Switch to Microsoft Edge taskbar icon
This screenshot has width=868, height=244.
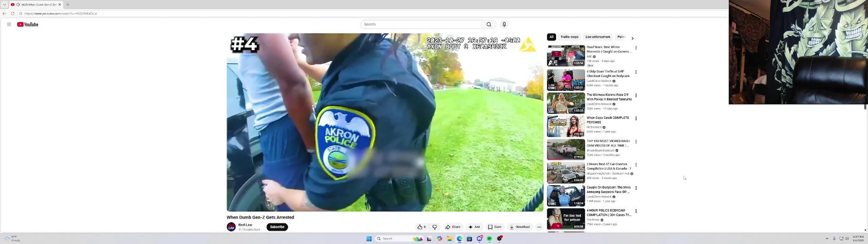click(x=459, y=239)
